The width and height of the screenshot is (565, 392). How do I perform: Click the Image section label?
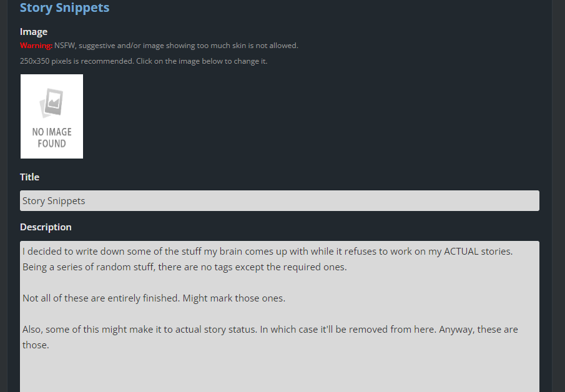tap(34, 32)
